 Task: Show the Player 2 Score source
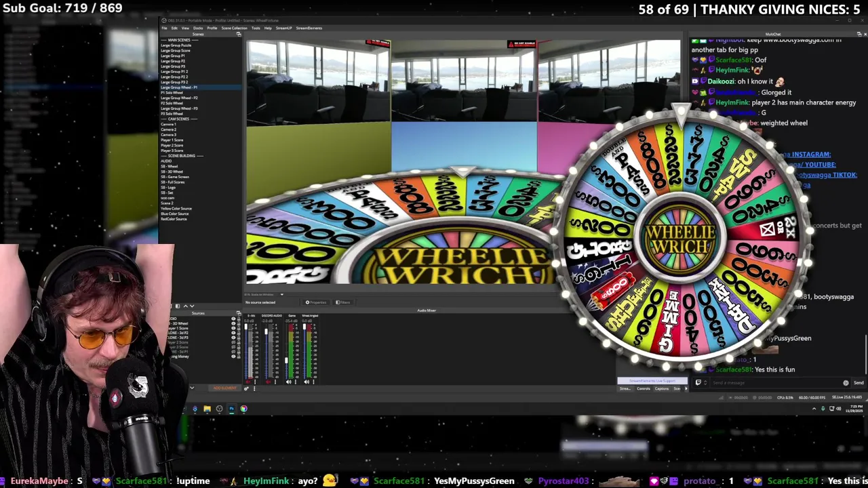click(x=233, y=342)
